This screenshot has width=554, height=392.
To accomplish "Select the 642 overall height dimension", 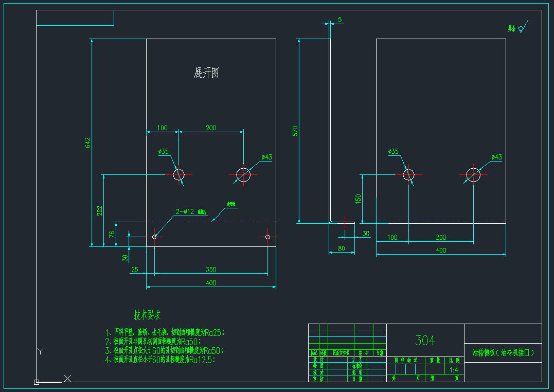I will (x=87, y=143).
